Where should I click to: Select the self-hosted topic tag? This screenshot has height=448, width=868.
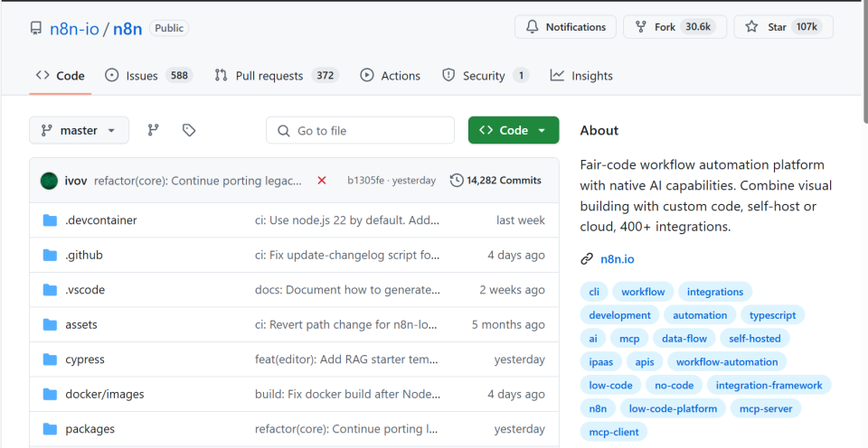tap(754, 339)
